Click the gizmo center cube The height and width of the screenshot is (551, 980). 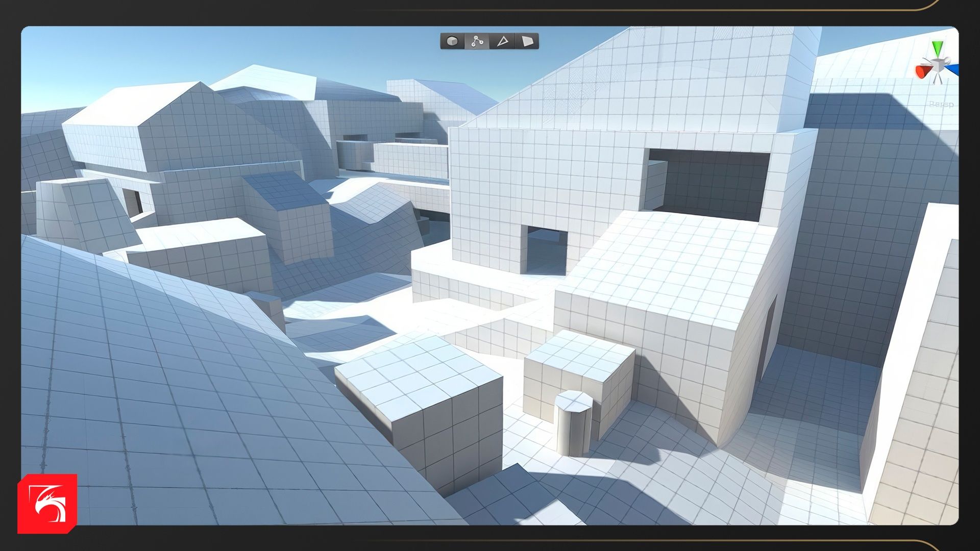[x=938, y=66]
